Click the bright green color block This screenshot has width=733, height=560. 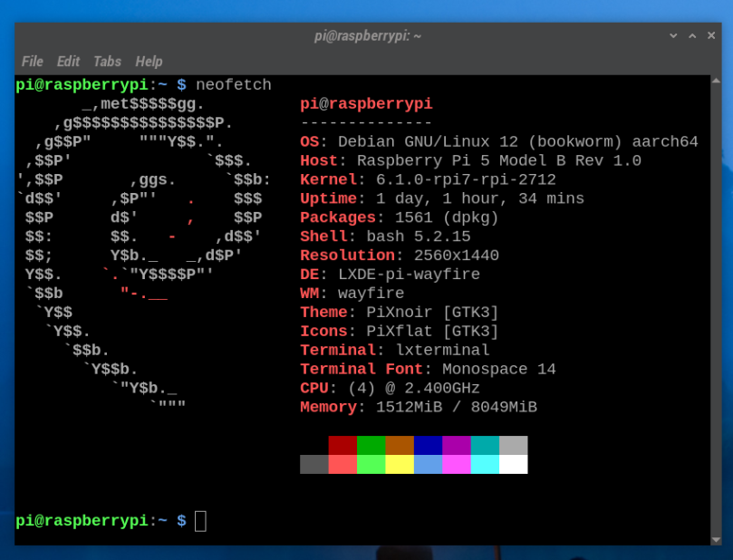pyautogui.click(x=371, y=464)
